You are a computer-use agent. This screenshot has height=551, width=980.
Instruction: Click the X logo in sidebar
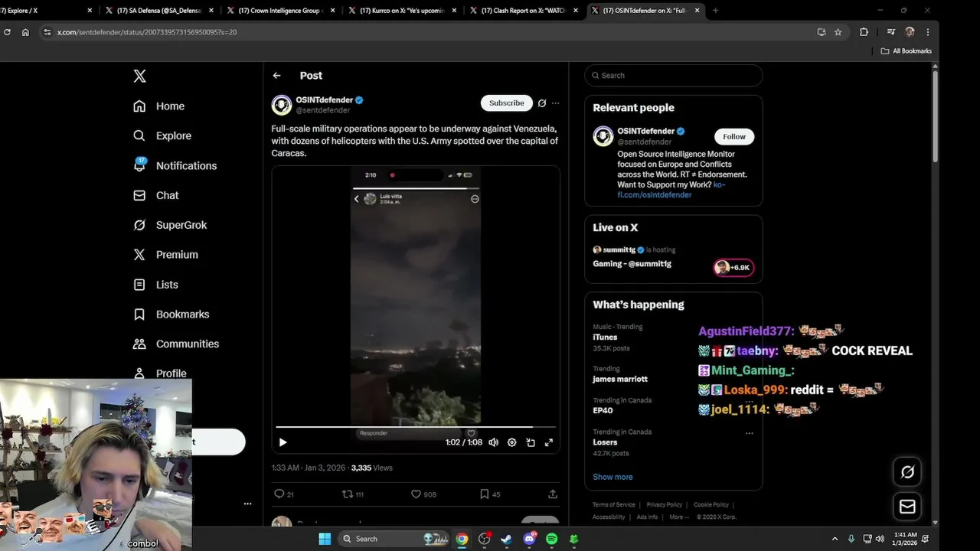pos(139,76)
